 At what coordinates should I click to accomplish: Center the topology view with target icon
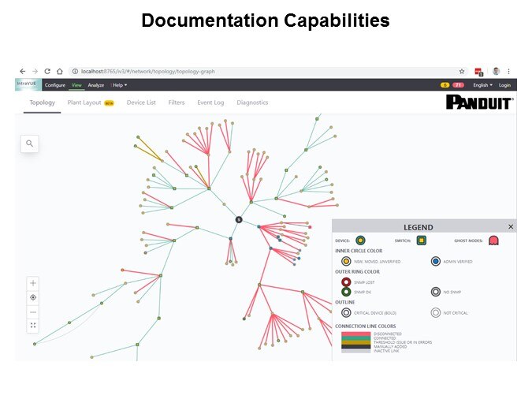[33, 297]
